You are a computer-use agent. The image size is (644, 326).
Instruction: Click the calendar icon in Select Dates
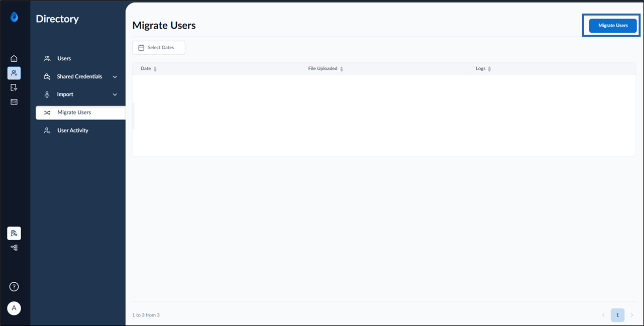141,48
